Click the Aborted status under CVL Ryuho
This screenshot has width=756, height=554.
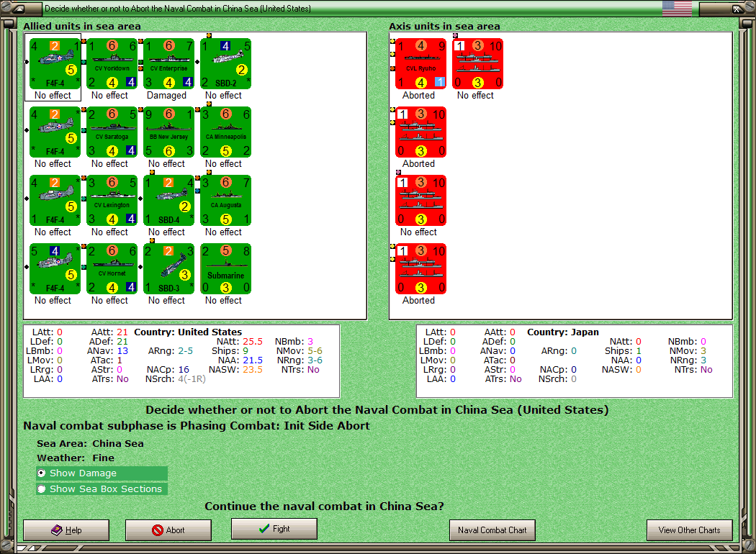point(418,96)
